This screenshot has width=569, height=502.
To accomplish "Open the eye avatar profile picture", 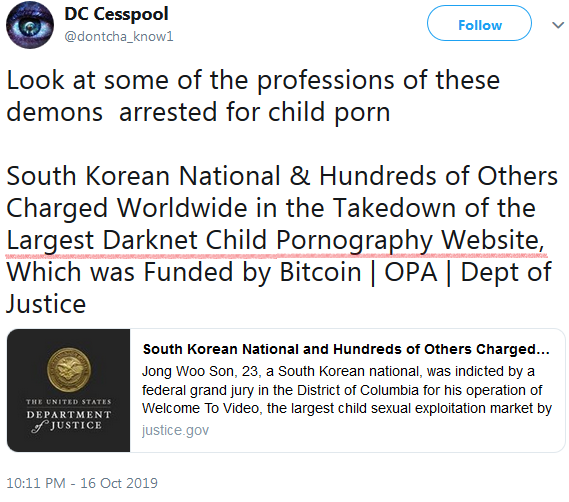I will 30,25.
